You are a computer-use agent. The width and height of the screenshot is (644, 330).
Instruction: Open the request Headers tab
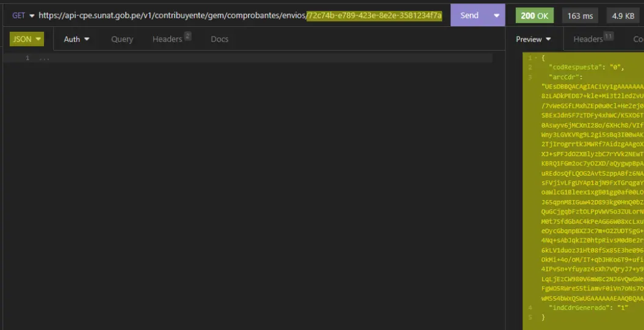tap(171, 39)
